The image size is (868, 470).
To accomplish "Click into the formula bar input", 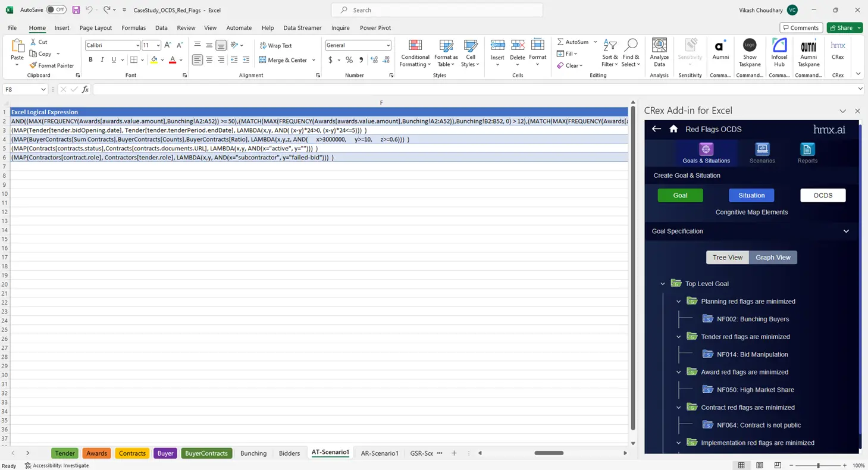I will [x=474, y=89].
